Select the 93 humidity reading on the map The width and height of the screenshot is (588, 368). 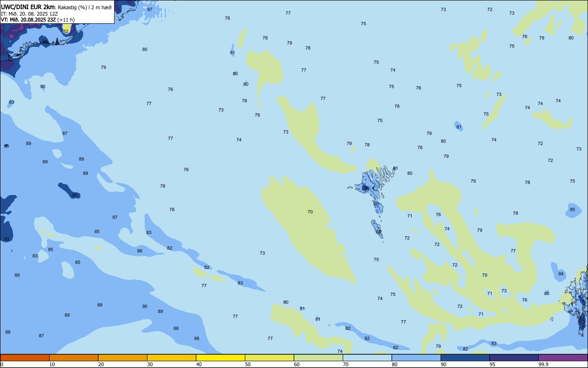[x=6, y=239]
